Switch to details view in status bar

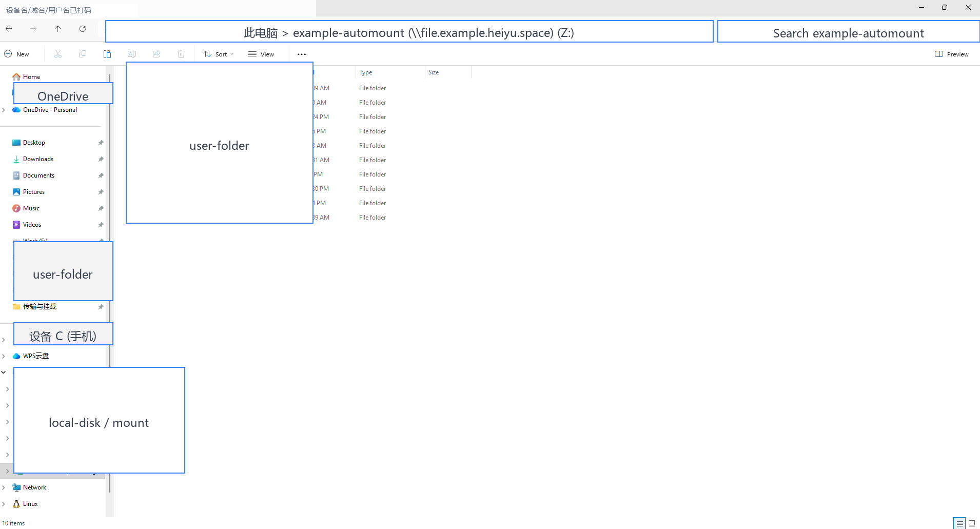(959, 523)
